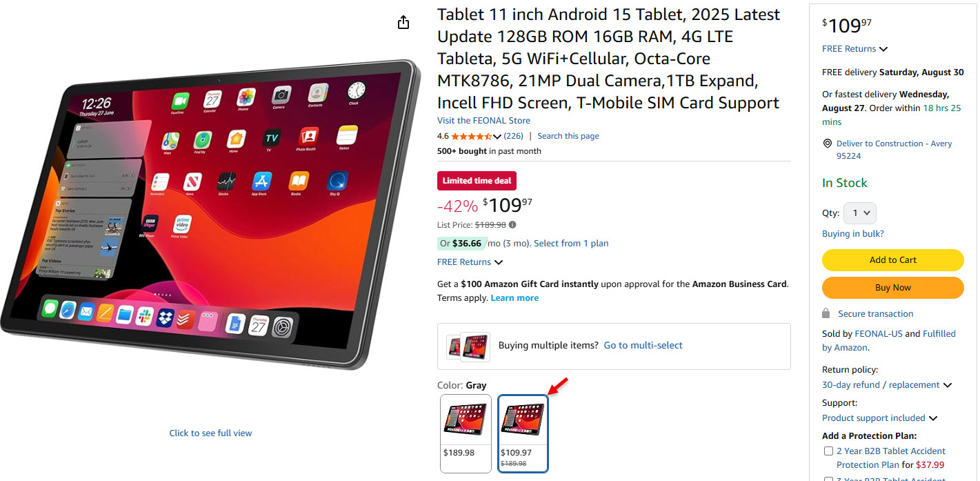The image size is (980, 481).
Task: Click the share icon above product image
Action: click(x=403, y=22)
